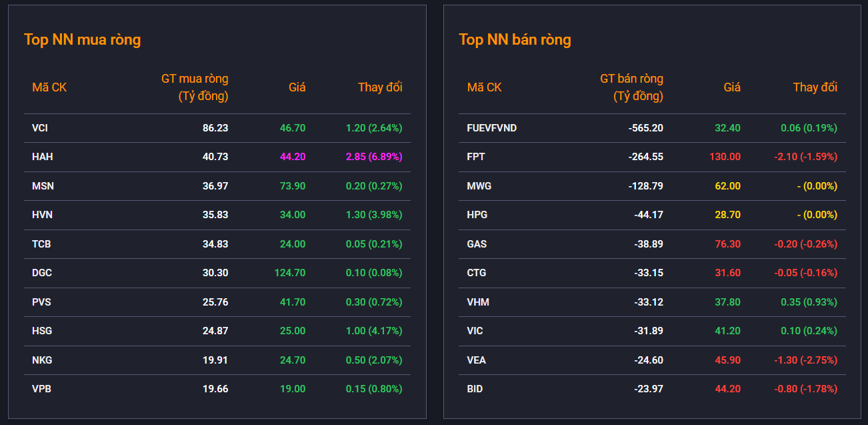This screenshot has width=868, height=425.
Task: Select DGC stock code
Action: pos(42,273)
